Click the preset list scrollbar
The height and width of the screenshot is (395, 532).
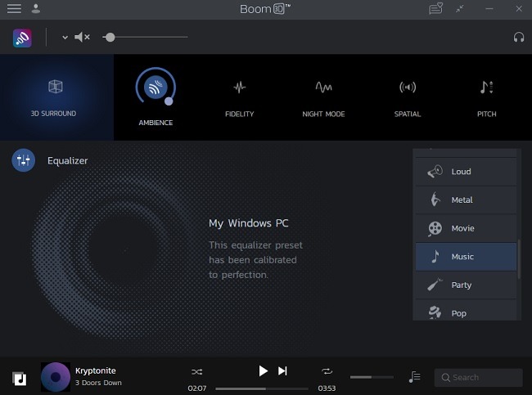click(x=519, y=259)
